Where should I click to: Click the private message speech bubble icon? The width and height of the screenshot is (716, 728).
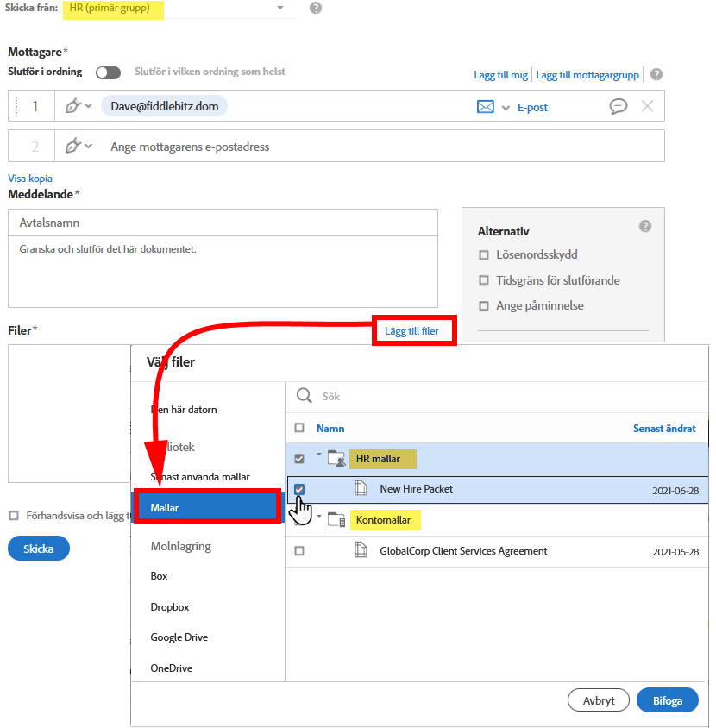618,106
